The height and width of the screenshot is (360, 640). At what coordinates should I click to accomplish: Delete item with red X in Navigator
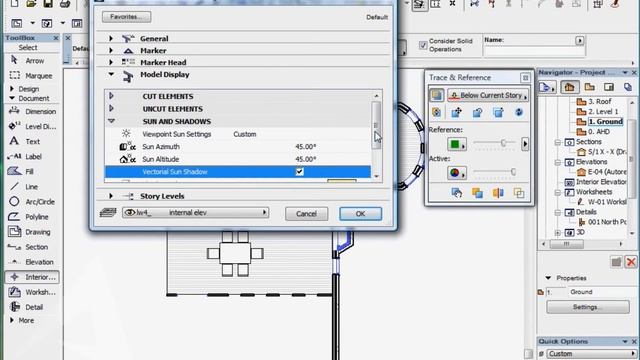point(631,262)
